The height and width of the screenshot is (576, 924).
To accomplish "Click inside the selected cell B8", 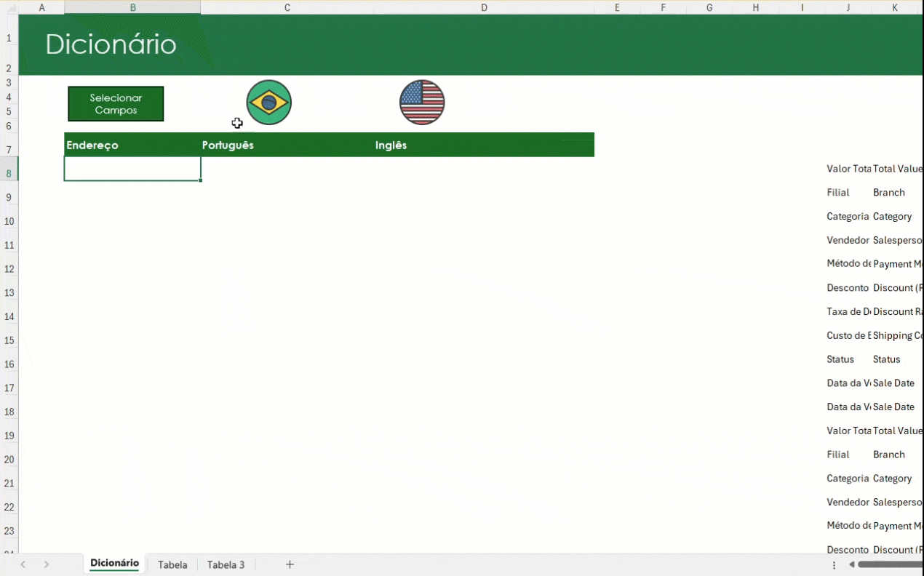I will click(132, 168).
